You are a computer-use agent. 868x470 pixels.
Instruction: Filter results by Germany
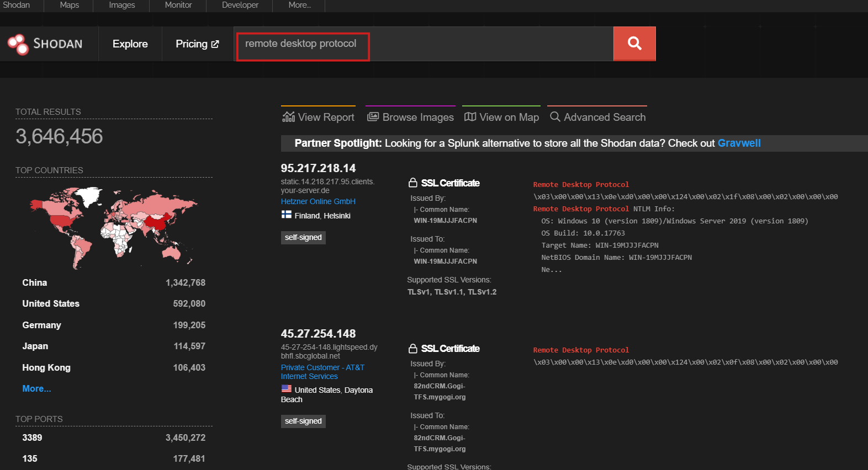coord(41,325)
